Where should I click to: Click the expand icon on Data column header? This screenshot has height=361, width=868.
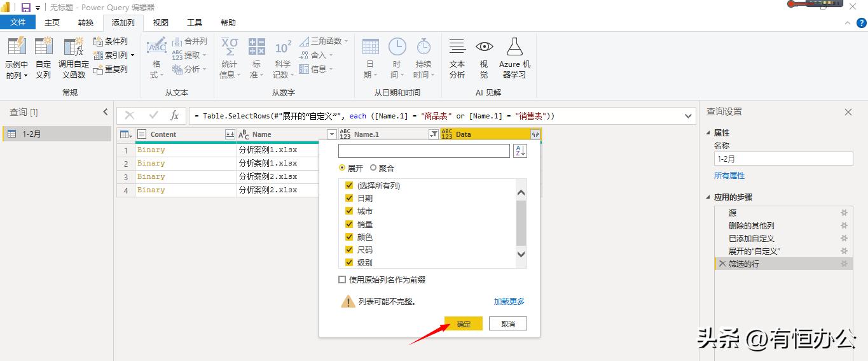point(535,134)
